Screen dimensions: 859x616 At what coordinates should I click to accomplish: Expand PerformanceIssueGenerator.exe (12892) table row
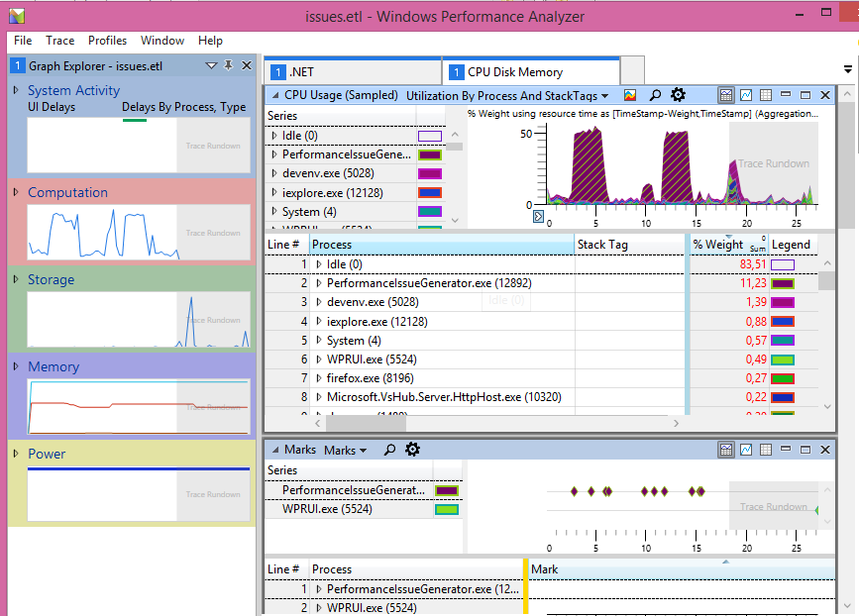pyautogui.click(x=318, y=283)
